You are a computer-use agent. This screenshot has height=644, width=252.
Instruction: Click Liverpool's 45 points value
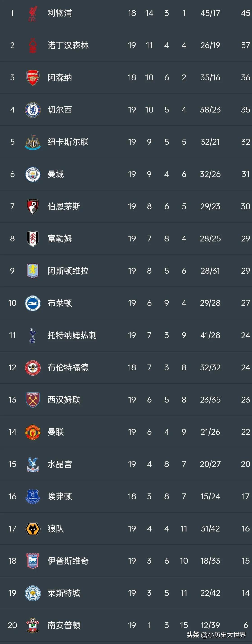[x=245, y=13]
